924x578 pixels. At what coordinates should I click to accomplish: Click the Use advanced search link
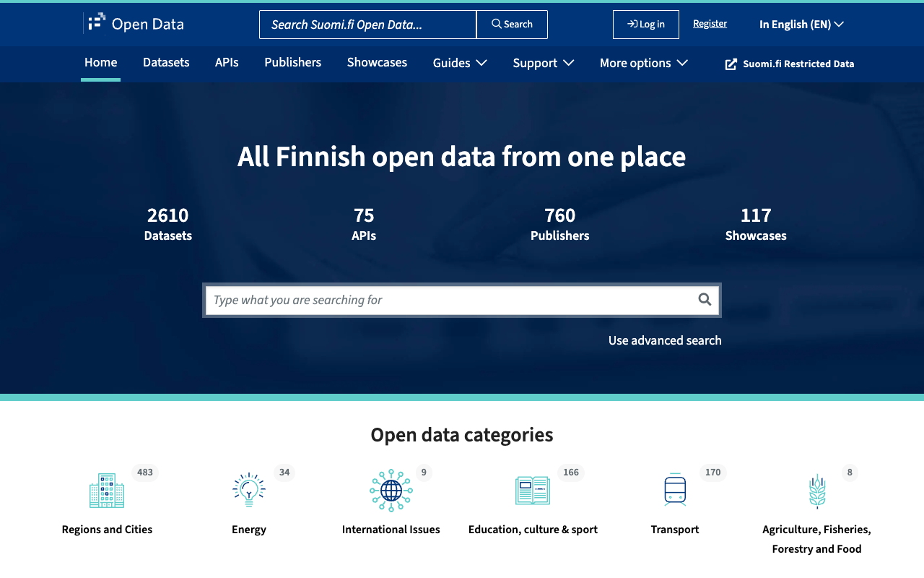[665, 340]
